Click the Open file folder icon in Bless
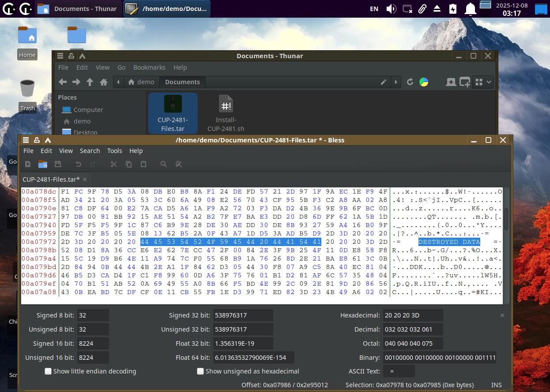Viewport: 550px width, 392px height. pos(43,164)
